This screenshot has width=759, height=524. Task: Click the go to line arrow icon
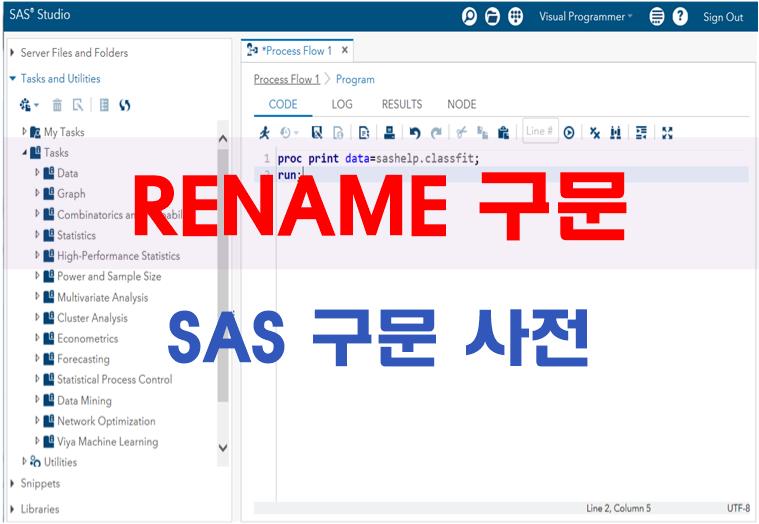tap(569, 132)
